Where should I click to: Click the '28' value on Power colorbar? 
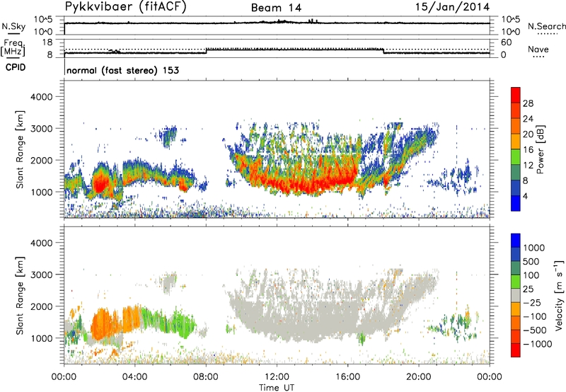(528, 103)
